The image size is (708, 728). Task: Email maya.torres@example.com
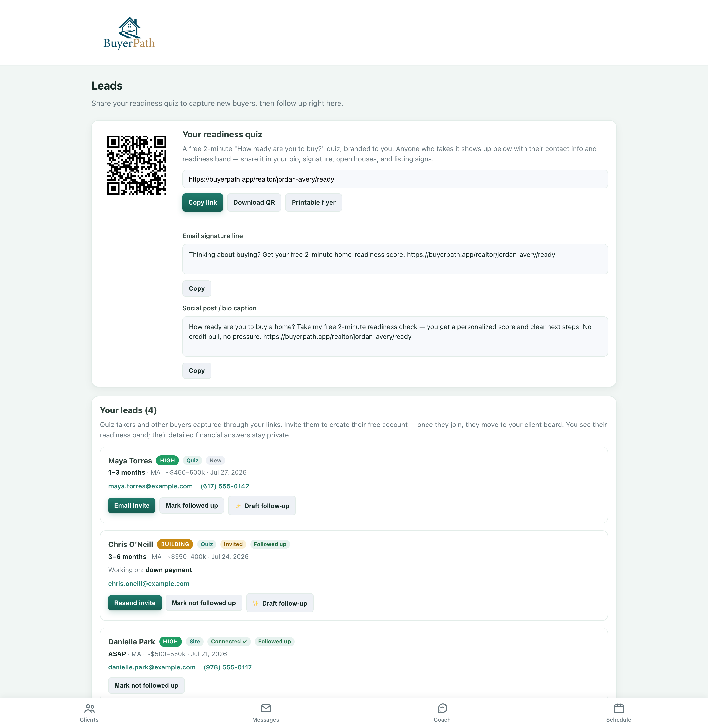pyautogui.click(x=150, y=486)
